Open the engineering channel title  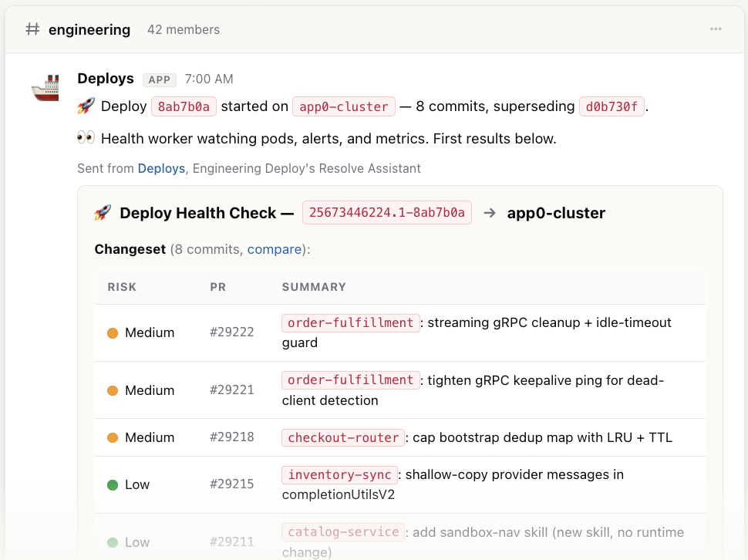click(89, 29)
